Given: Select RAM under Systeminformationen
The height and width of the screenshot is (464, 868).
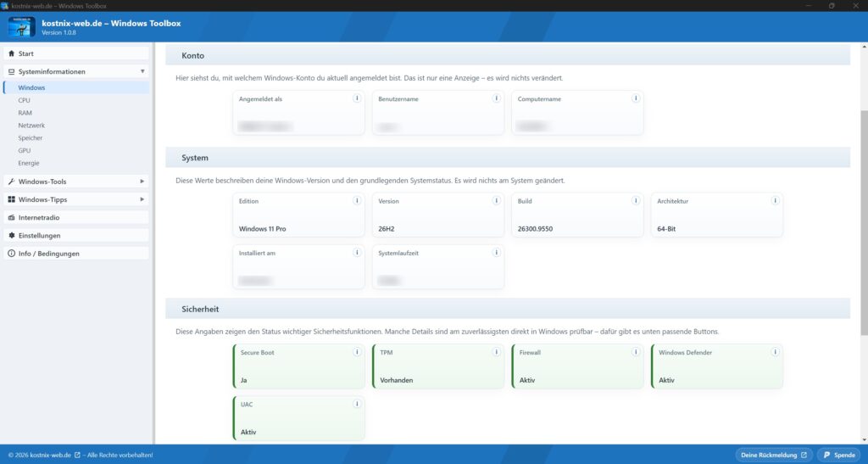Looking at the screenshot, I should (25, 113).
